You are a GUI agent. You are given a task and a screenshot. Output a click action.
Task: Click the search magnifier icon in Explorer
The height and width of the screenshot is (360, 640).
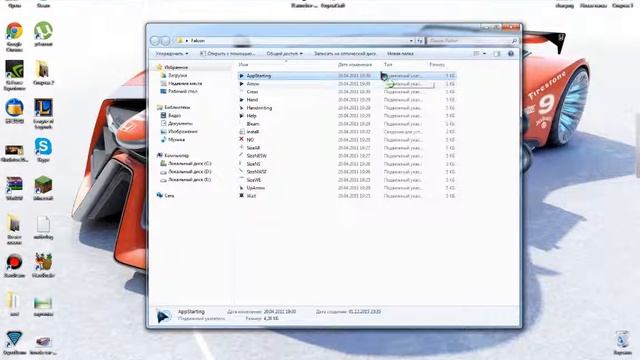coord(514,41)
